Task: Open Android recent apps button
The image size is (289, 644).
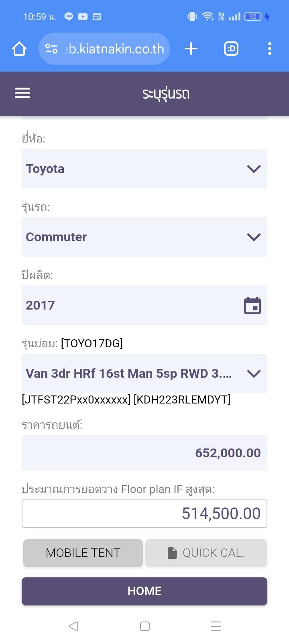Action: [x=216, y=626]
